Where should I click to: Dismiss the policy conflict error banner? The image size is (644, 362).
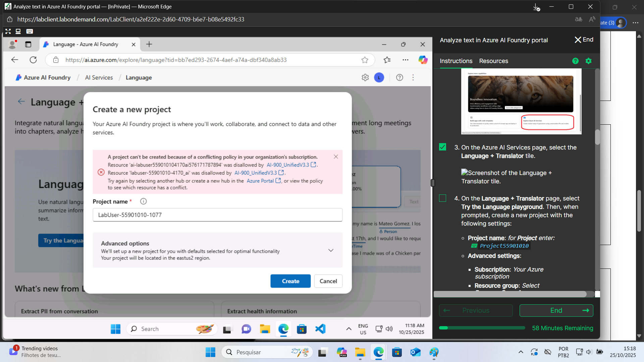336,157
